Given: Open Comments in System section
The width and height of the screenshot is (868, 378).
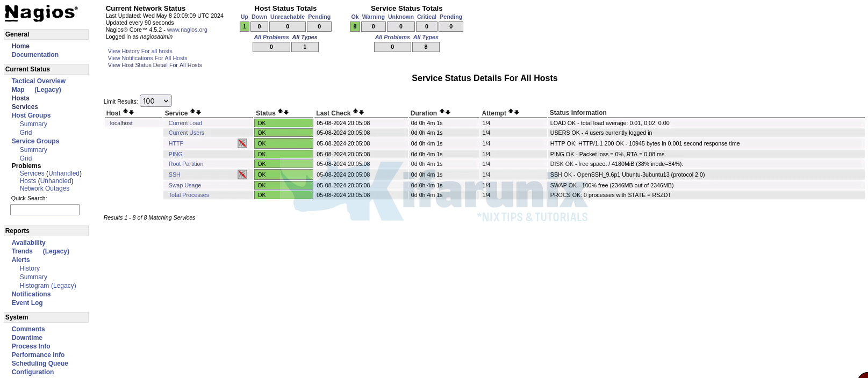Looking at the screenshot, I should (28, 329).
